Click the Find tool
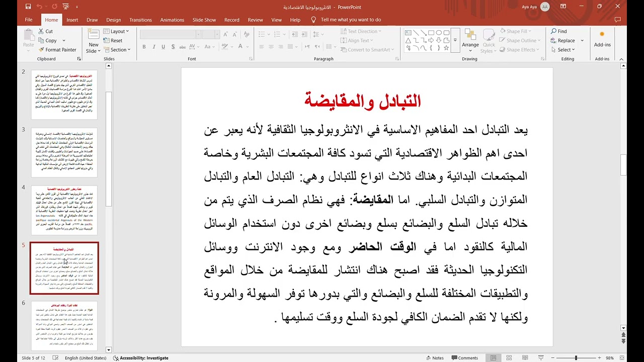The width and height of the screenshot is (644, 362). coord(558,31)
